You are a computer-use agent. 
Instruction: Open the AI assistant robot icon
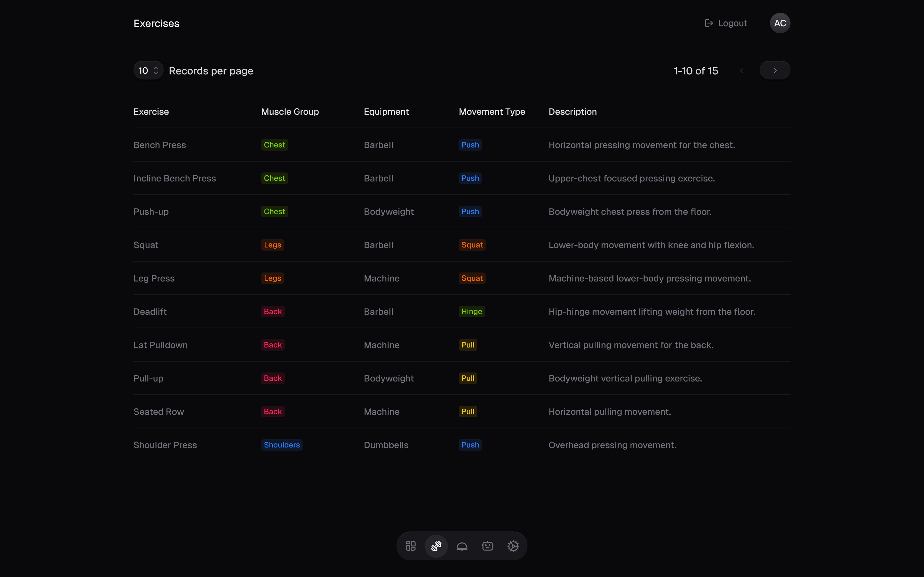487,546
